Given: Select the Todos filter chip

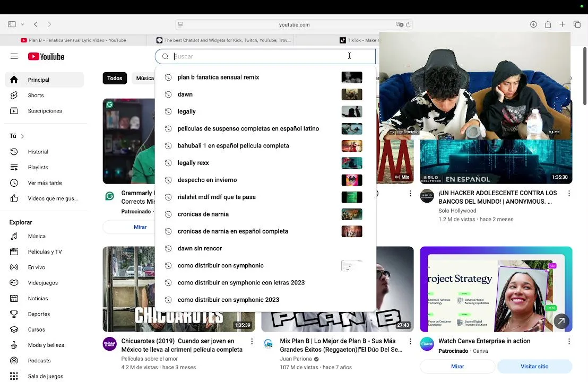Looking at the screenshot, I should pyautogui.click(x=115, y=79).
